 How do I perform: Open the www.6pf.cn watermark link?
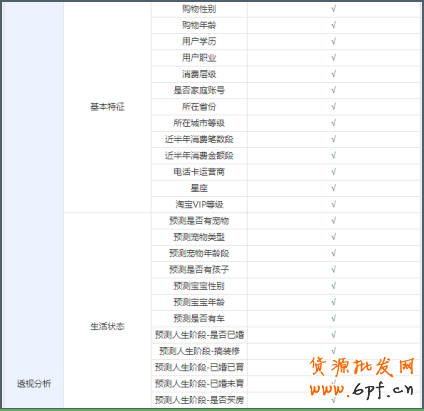click(x=362, y=389)
